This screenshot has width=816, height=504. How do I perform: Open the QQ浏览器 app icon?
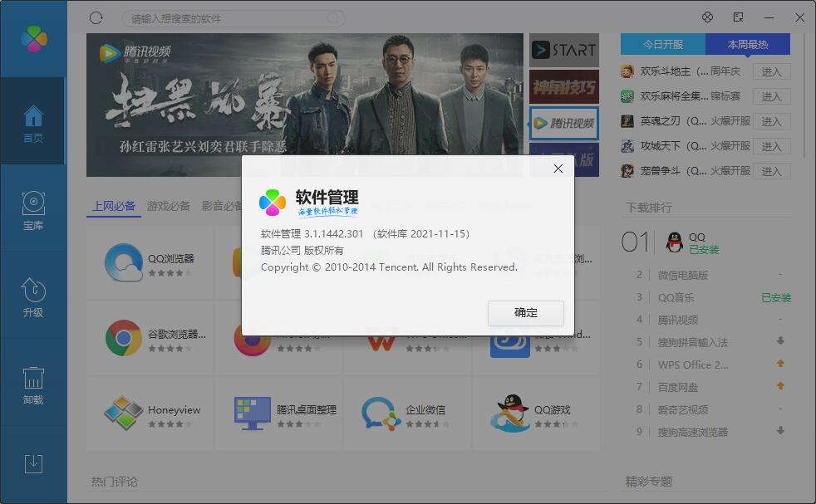(123, 262)
